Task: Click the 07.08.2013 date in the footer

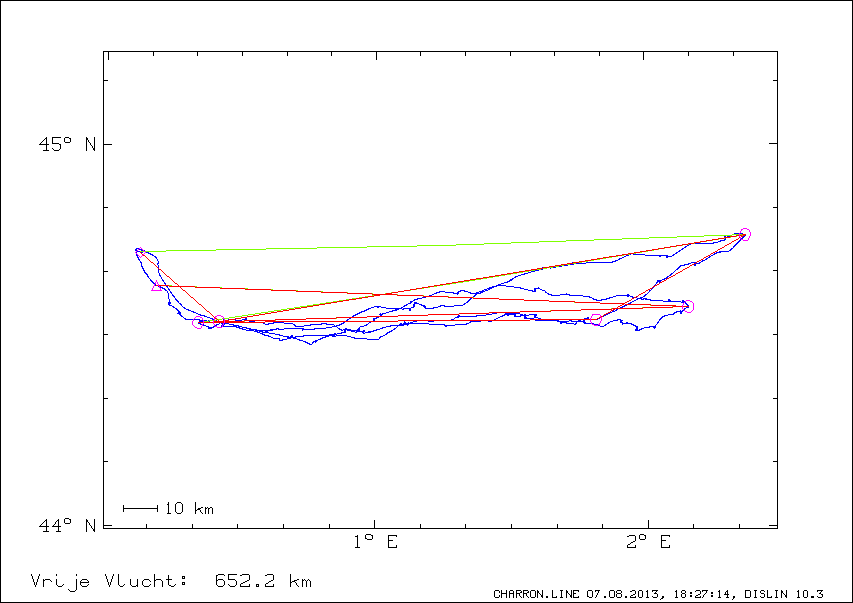Action: click(626, 594)
